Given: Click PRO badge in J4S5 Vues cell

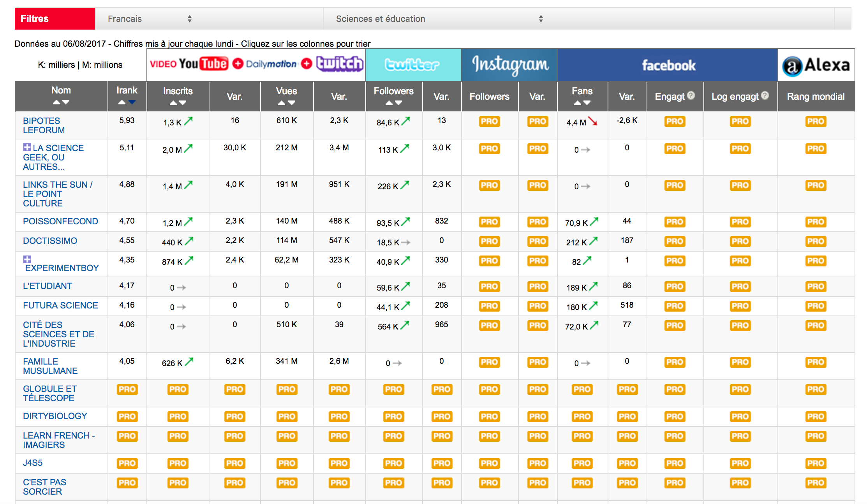Looking at the screenshot, I should (x=287, y=463).
